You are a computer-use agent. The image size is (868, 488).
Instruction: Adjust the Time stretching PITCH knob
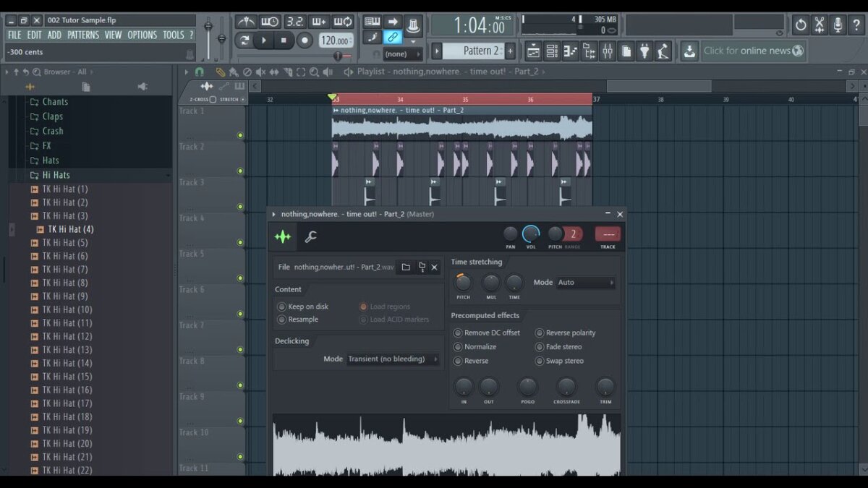coord(463,283)
